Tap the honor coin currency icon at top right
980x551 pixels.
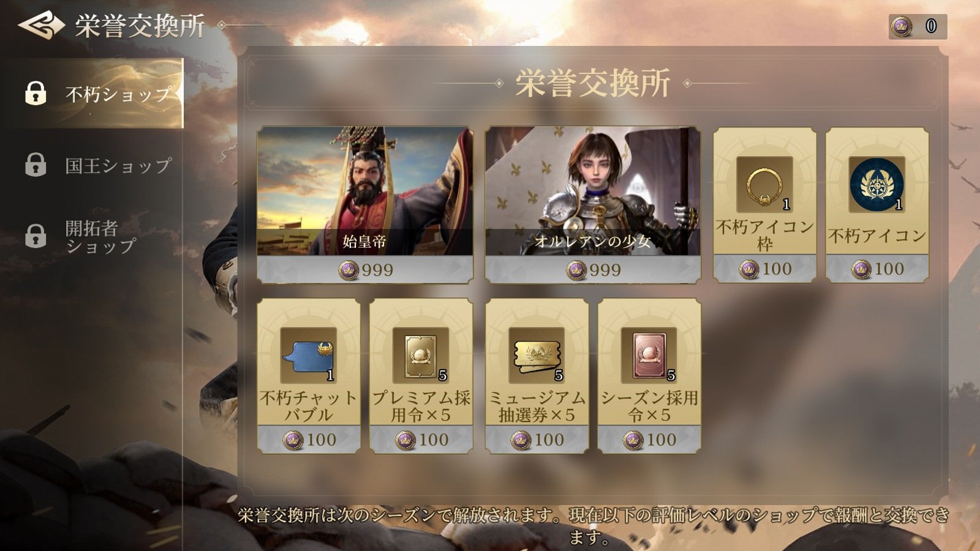pyautogui.click(x=901, y=26)
